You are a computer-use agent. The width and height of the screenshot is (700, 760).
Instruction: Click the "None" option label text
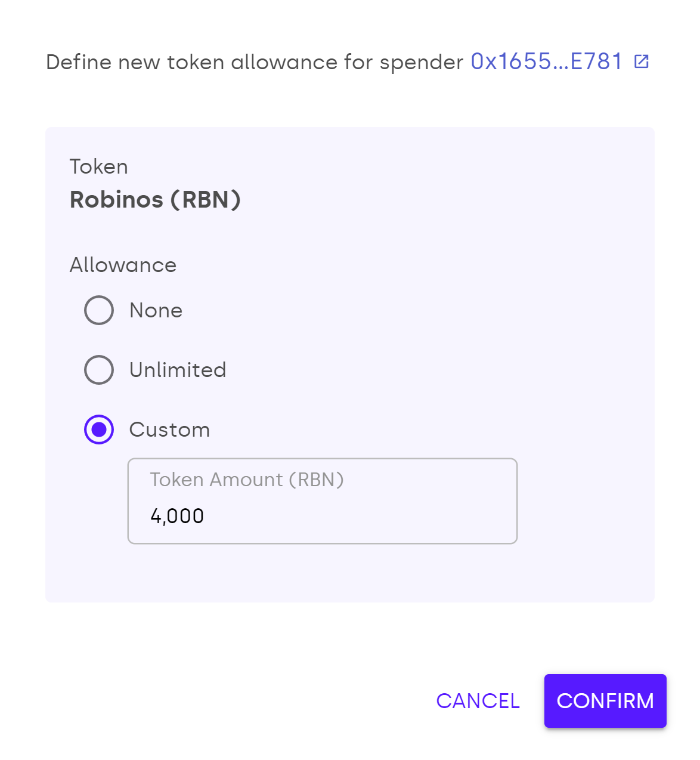point(156,310)
